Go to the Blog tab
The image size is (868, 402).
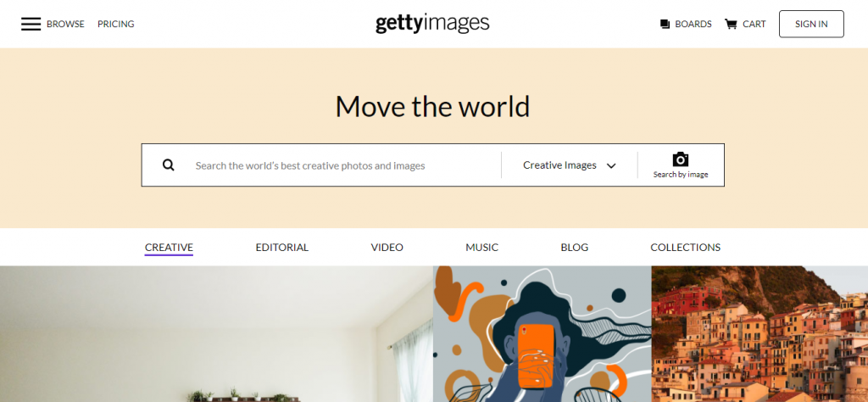click(x=574, y=248)
